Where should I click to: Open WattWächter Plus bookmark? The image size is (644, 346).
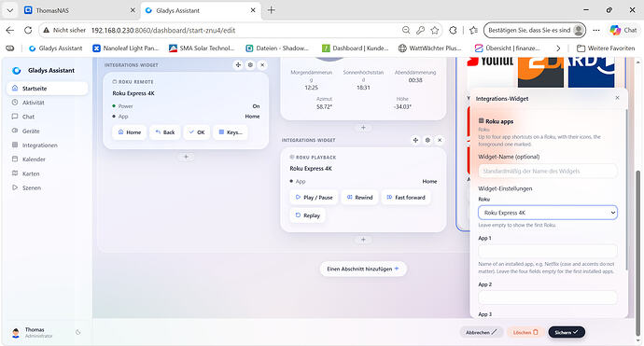pyautogui.click(x=430, y=48)
